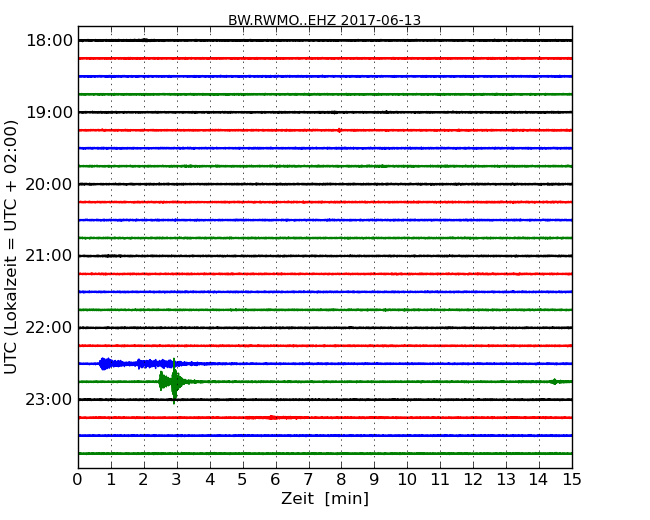Click the 4 tick on the minute axis

210,479
